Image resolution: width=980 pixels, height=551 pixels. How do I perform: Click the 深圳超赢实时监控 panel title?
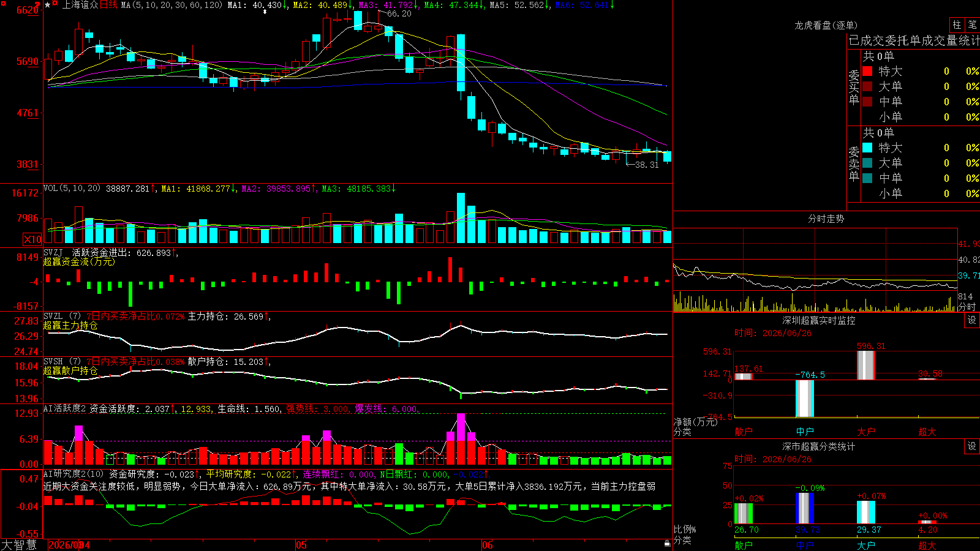818,320
